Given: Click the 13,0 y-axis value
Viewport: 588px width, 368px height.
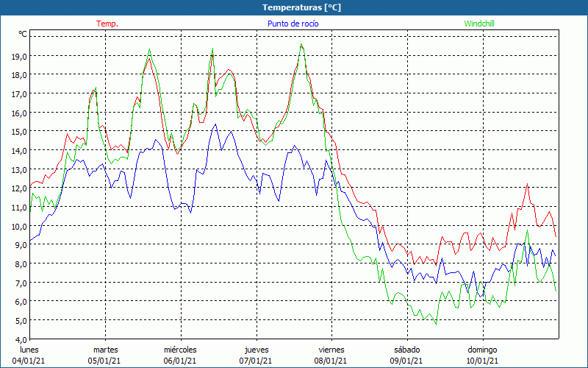Looking at the screenshot, I should 19,169.
